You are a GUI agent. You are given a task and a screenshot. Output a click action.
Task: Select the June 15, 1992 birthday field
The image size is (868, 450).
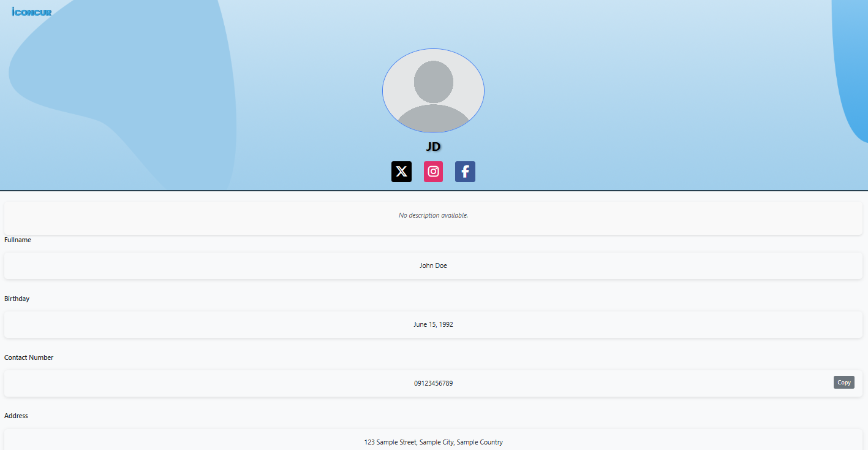tap(433, 324)
